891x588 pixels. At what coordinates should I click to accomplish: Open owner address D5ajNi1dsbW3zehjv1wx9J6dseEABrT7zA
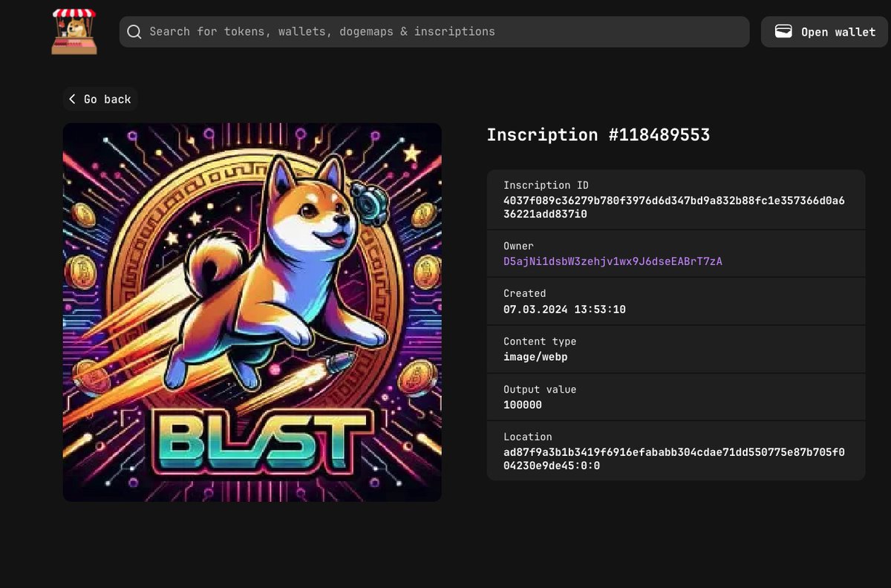(613, 261)
